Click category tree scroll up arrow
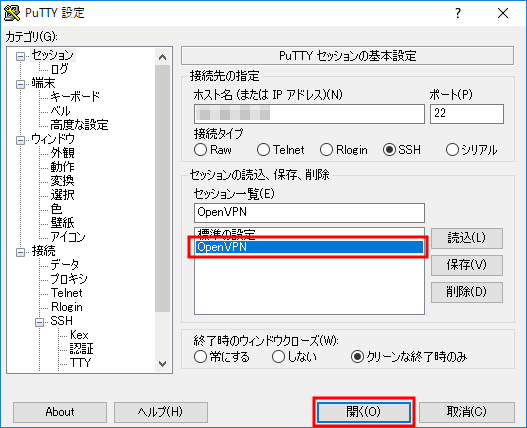 click(162, 57)
